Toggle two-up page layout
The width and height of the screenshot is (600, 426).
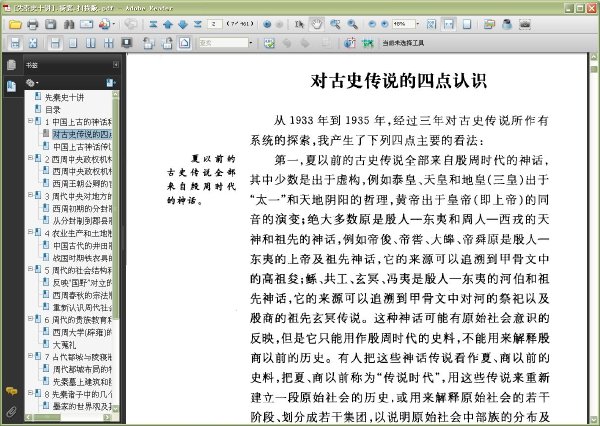[91, 43]
